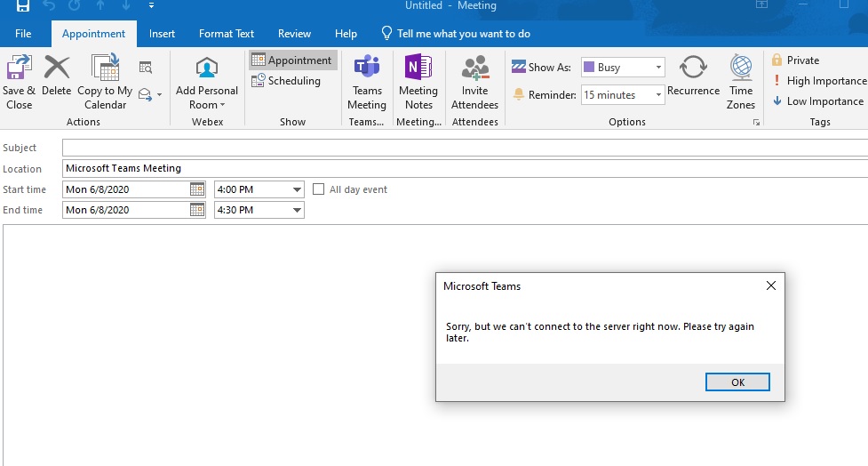Select the Appointment view button

click(x=293, y=60)
